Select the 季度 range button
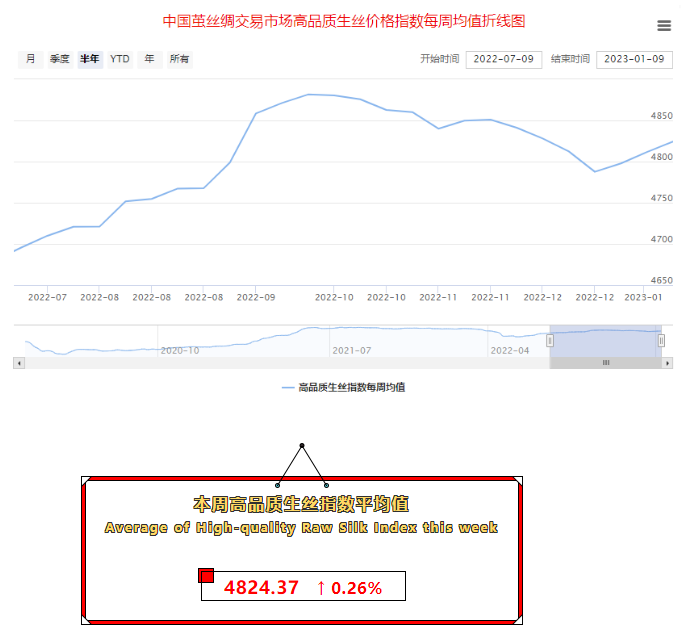685x637 pixels. (x=60, y=60)
